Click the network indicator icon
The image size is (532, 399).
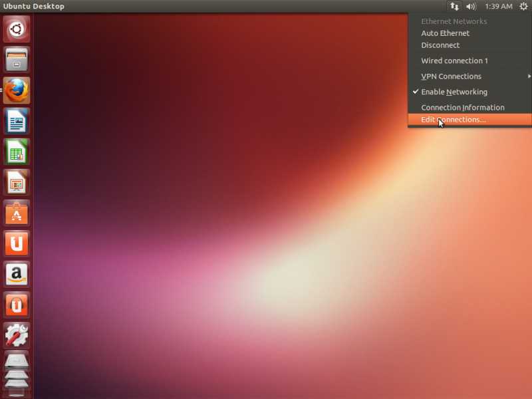click(454, 6)
